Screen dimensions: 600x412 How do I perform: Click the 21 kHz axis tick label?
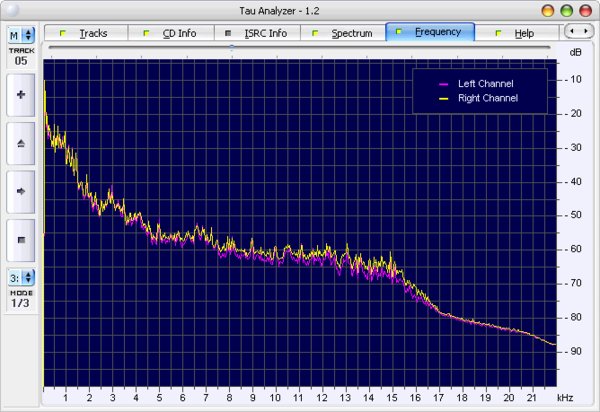pyautogui.click(x=532, y=398)
